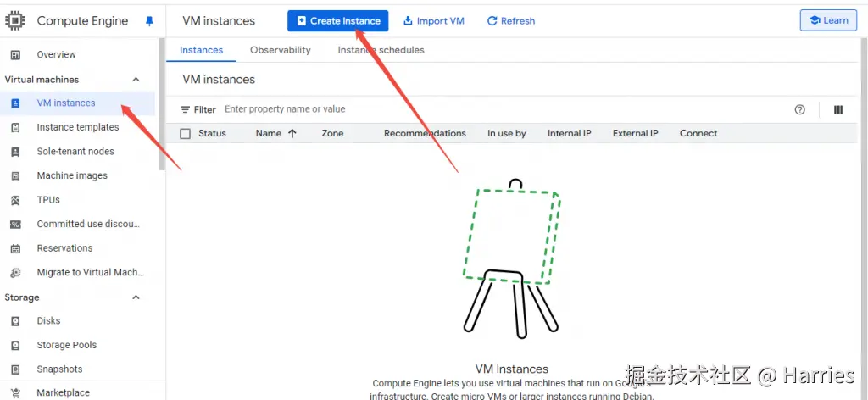Click the Zone column header
Screen dimensions: 868x400
[332, 133]
